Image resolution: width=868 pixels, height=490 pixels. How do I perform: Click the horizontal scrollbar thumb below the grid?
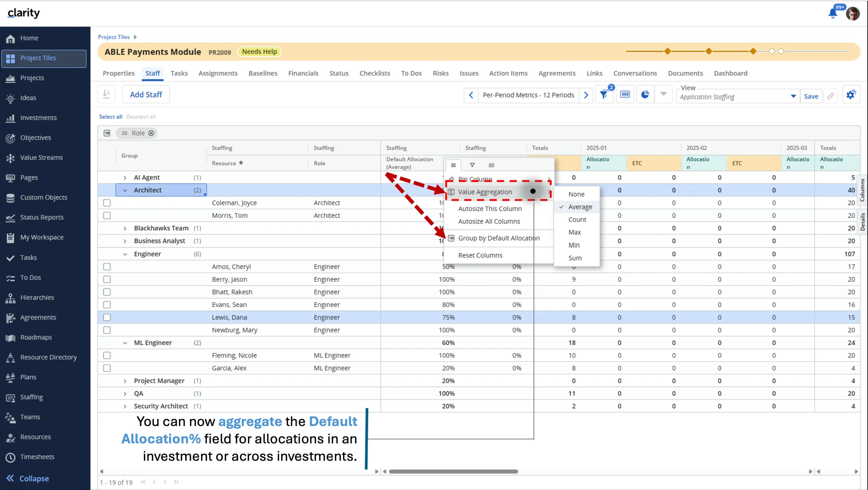[x=453, y=471]
